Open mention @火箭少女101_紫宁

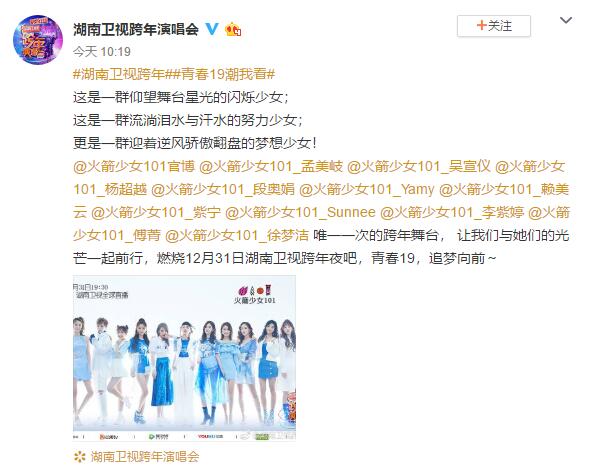(x=156, y=213)
